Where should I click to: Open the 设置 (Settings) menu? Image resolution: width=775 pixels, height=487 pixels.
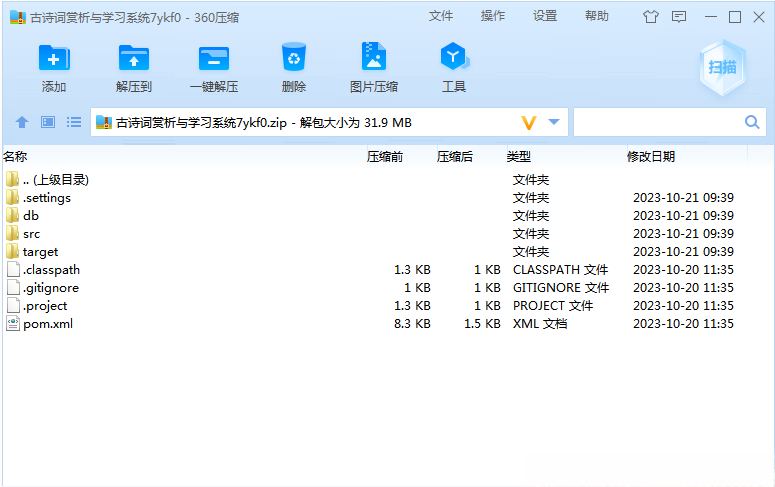545,16
